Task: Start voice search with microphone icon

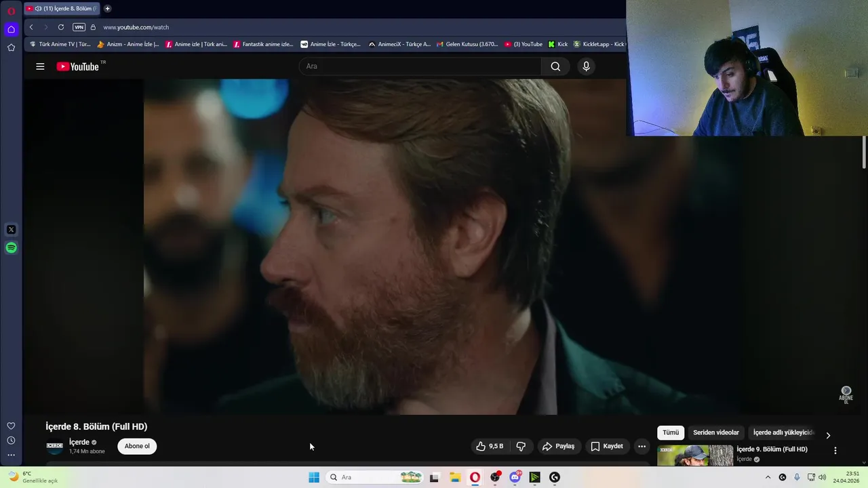Action: tap(587, 66)
